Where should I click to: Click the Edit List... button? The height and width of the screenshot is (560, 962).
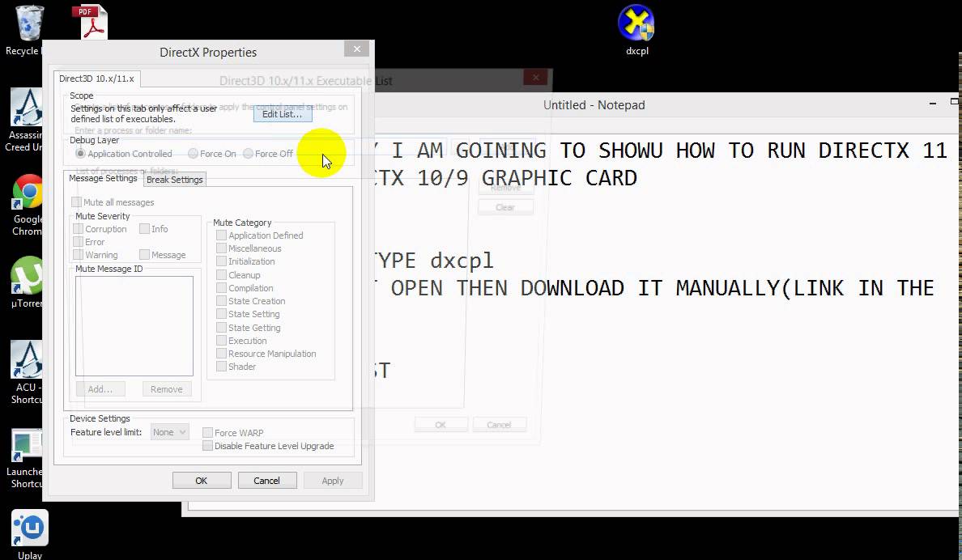point(283,114)
